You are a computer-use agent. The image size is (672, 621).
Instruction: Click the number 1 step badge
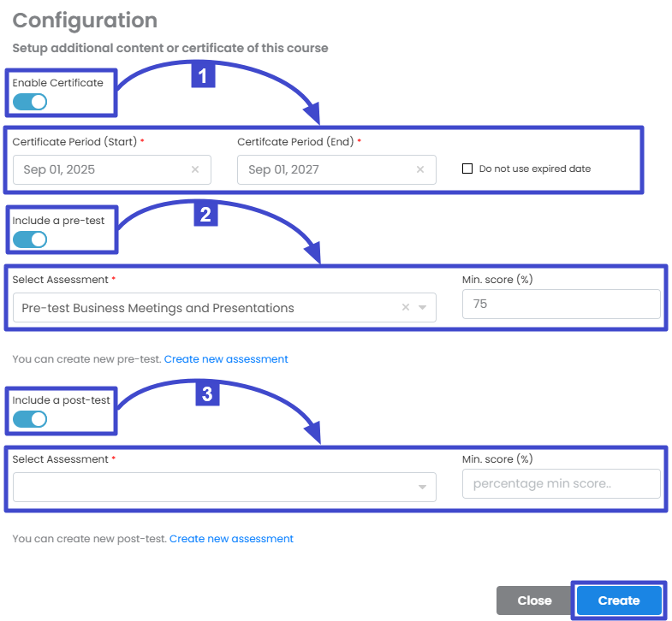[x=202, y=76]
